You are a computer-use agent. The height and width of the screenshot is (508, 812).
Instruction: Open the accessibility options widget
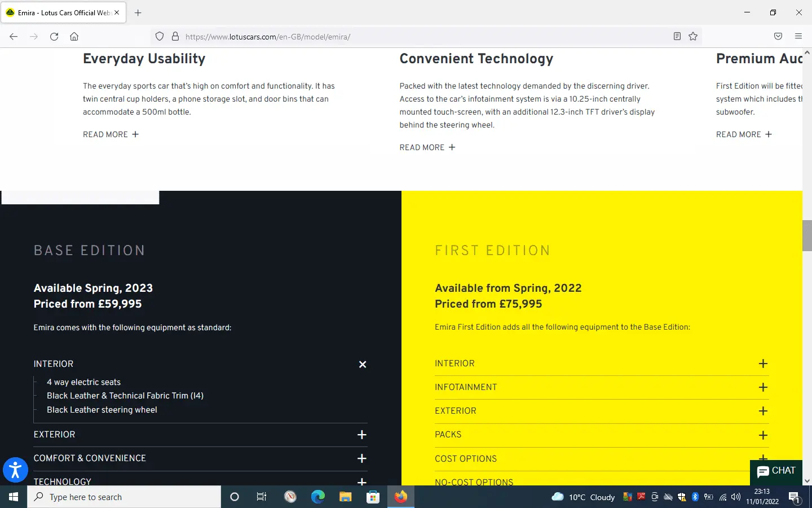click(x=15, y=470)
